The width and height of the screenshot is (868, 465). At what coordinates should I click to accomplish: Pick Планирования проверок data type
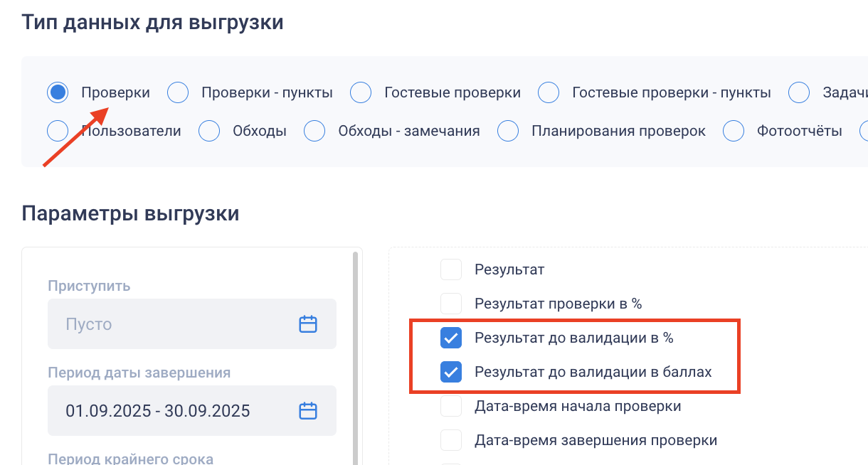(x=508, y=131)
